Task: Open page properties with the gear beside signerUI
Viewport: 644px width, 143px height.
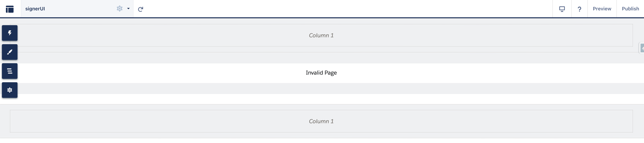Action: 120,8
